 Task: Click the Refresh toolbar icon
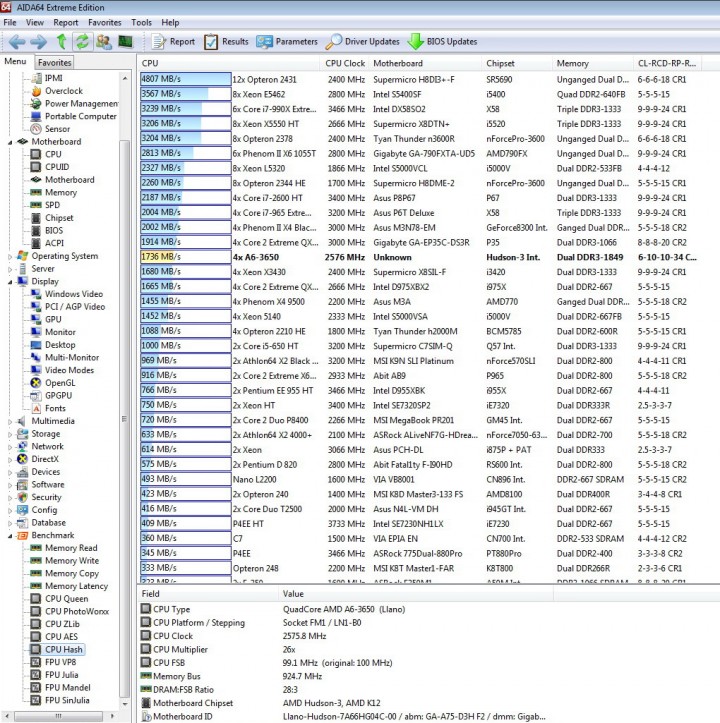click(82, 41)
